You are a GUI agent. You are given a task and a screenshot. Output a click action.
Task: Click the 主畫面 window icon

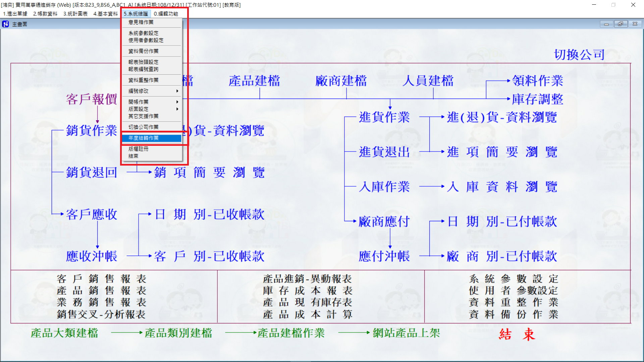coord(5,24)
